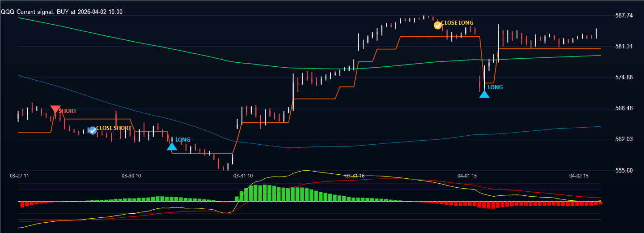Viewport: 644px width, 233px height.
Task: Click the CLOSE SHORT text label
Action: coord(114,128)
